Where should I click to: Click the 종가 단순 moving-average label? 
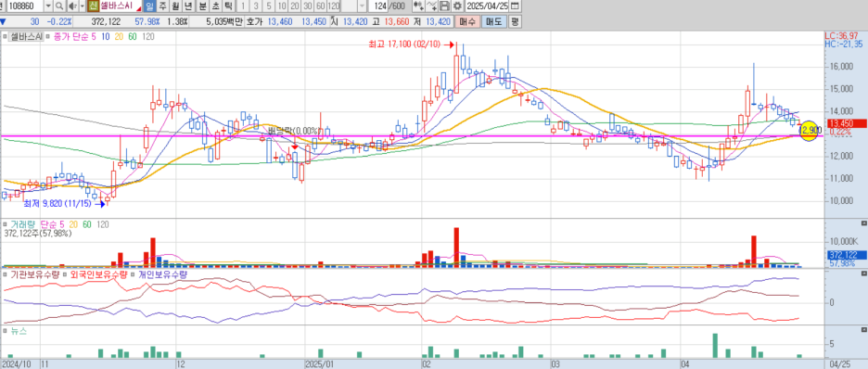pyautogui.click(x=70, y=36)
